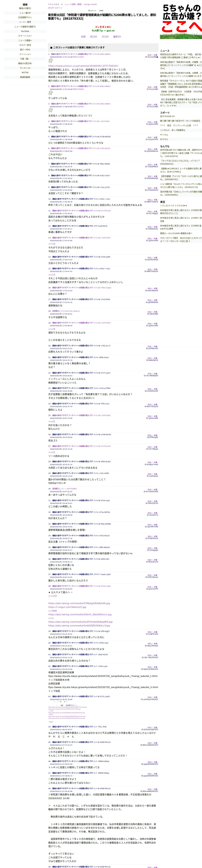
Task: Follow the >>10 anchor in post 13
Action: pos(52,244)
